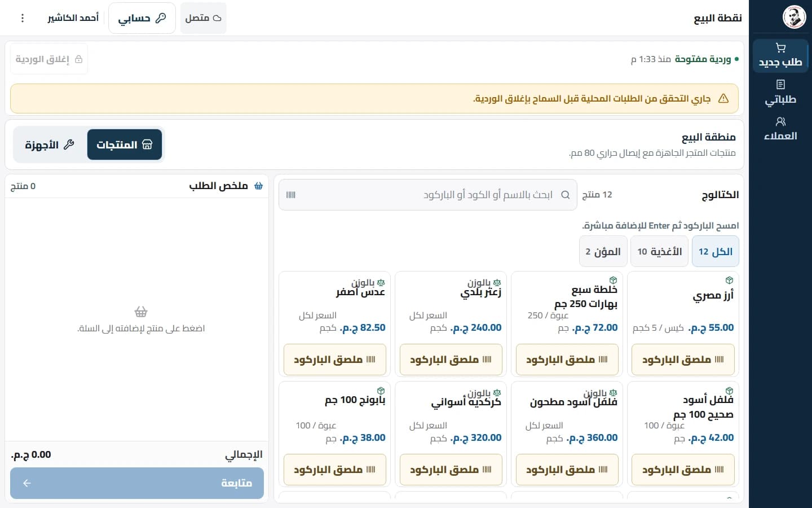Click the empty cart basket icon
This screenshot has height=508, width=812.
[141, 312]
